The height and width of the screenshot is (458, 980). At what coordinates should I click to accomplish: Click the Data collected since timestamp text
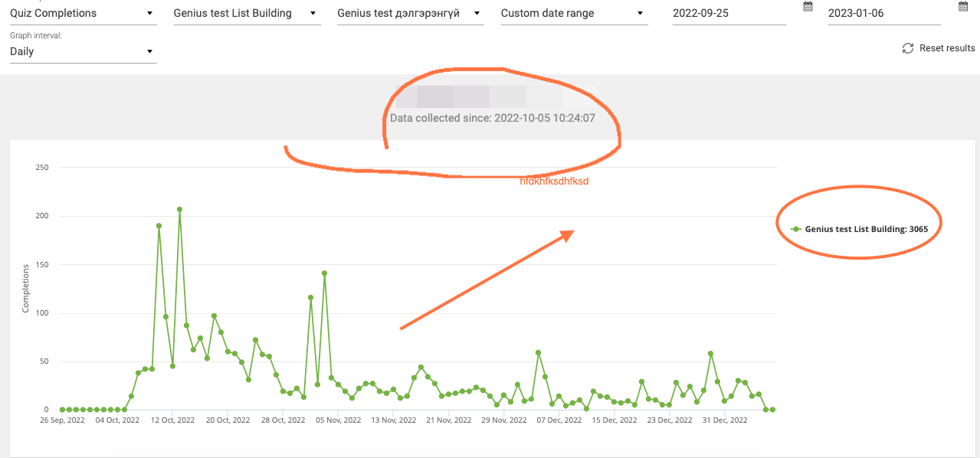point(493,118)
